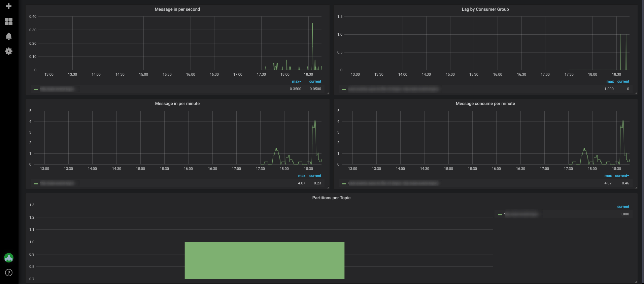Sort Message consume per minute legend by current
644x284 pixels.
tap(622, 176)
